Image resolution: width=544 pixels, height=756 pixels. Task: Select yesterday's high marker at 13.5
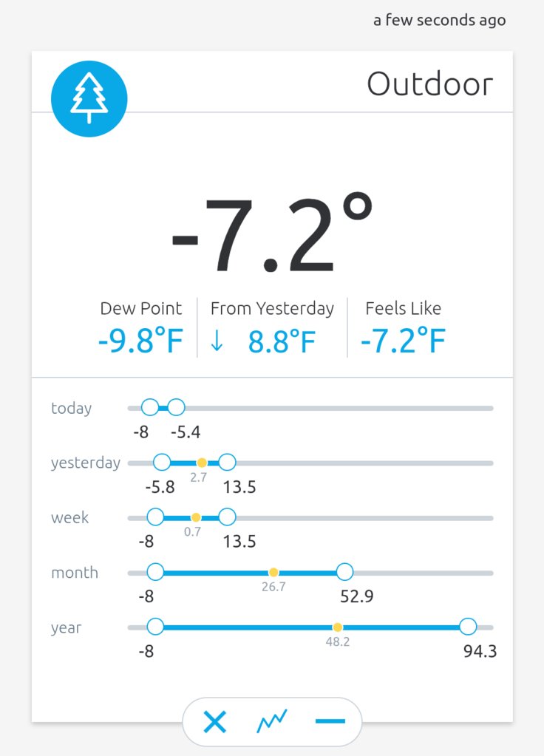[x=227, y=463]
